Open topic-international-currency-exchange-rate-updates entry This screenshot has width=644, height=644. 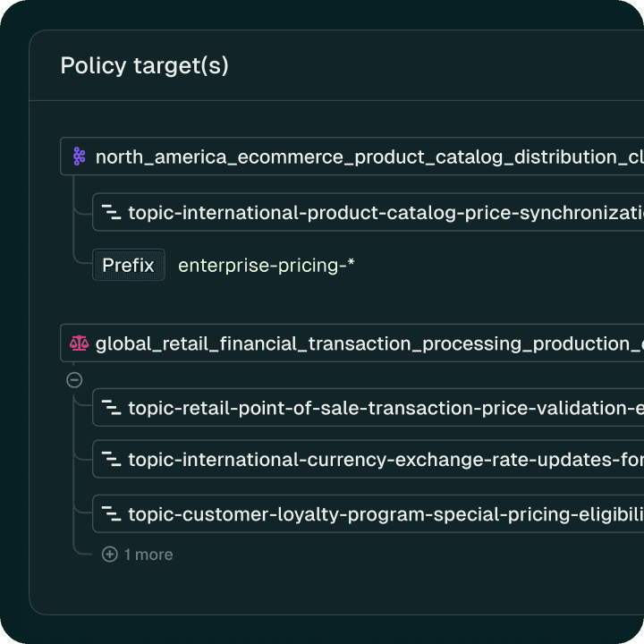point(385,460)
